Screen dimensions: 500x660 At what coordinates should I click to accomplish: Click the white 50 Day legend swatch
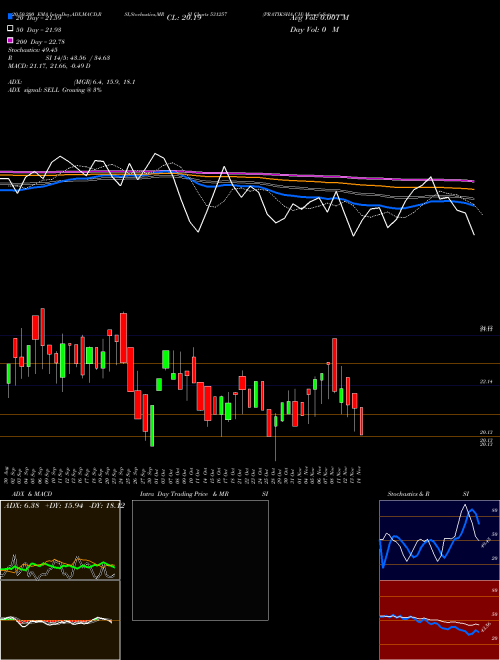click(x=11, y=29)
